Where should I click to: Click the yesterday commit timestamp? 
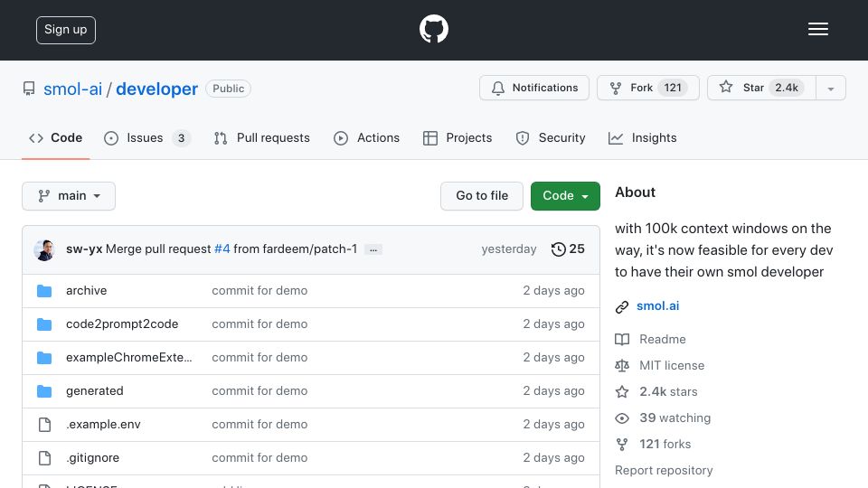click(x=509, y=249)
